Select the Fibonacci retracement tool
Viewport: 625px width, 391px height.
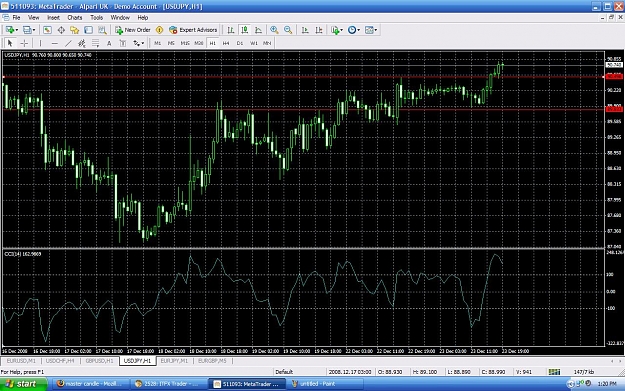[95, 43]
